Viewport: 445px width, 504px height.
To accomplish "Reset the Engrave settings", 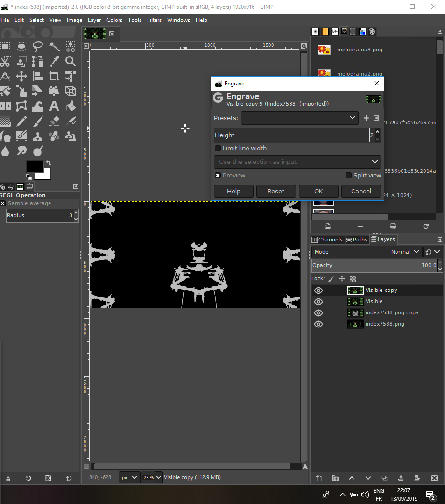I will [276, 191].
